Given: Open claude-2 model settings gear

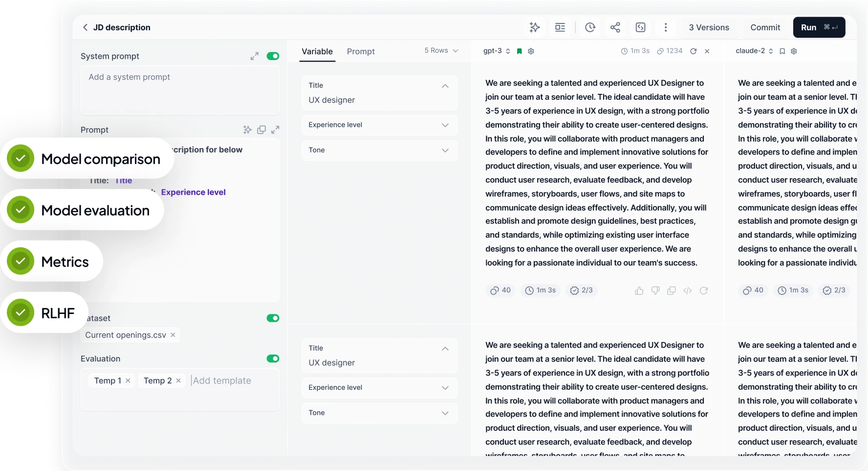Looking at the screenshot, I should coord(794,51).
